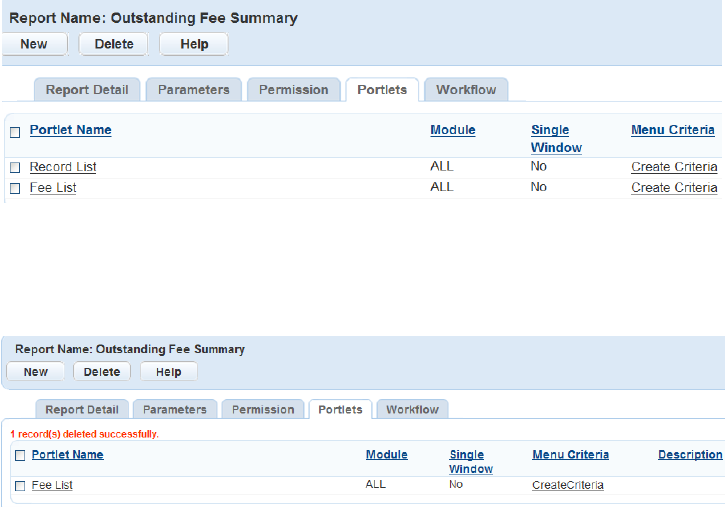Open the Workflow tab in lower panel
This screenshot has height=507, width=725.
pos(412,410)
